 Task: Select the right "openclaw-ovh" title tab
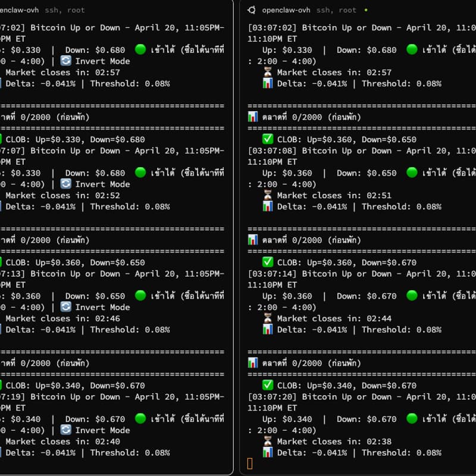(286, 10)
